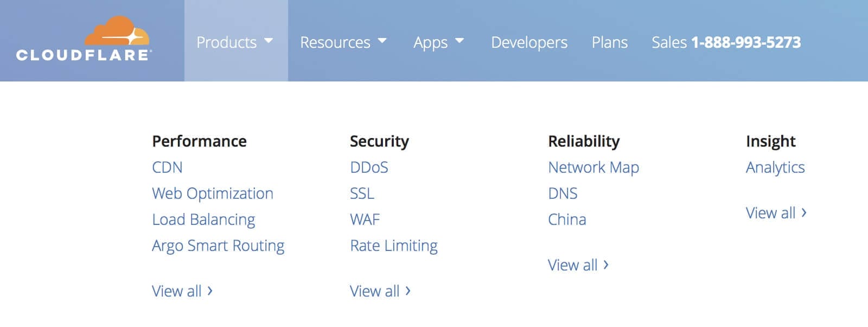This screenshot has height=327, width=868.
Task: Open DDoS protection under Security
Action: coord(369,167)
